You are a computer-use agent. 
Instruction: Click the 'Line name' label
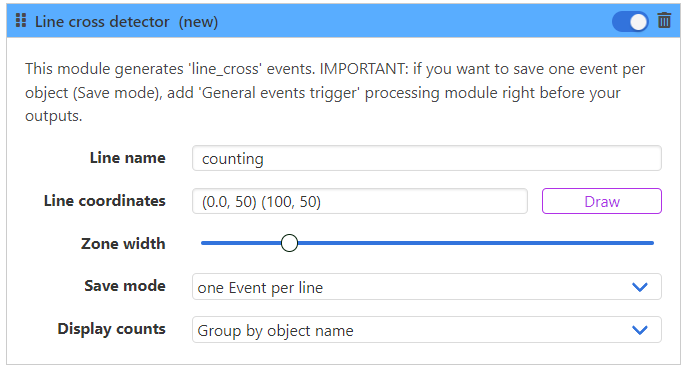pyautogui.click(x=128, y=158)
